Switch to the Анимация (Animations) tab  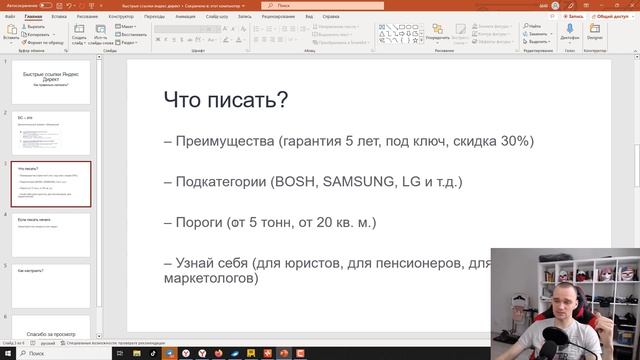(185, 17)
